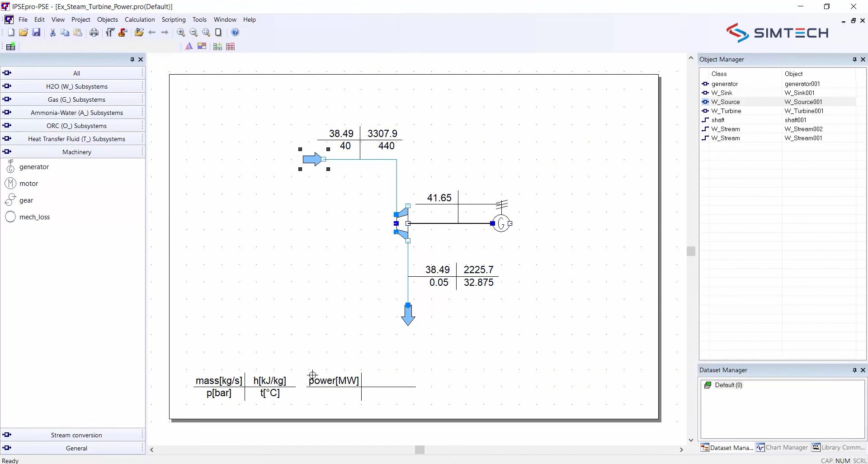Open the Objects menu
The height and width of the screenshot is (464, 868).
click(x=108, y=19)
